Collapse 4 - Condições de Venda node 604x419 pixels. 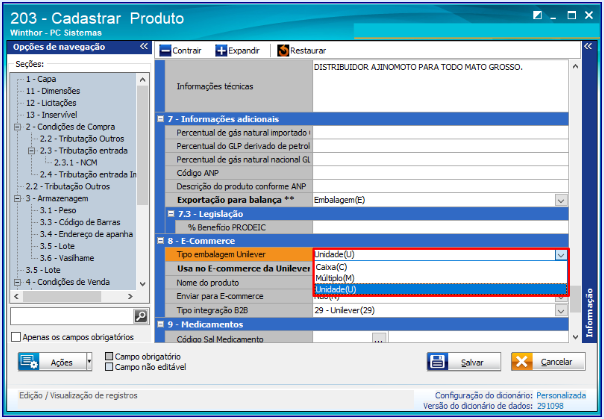17,282
